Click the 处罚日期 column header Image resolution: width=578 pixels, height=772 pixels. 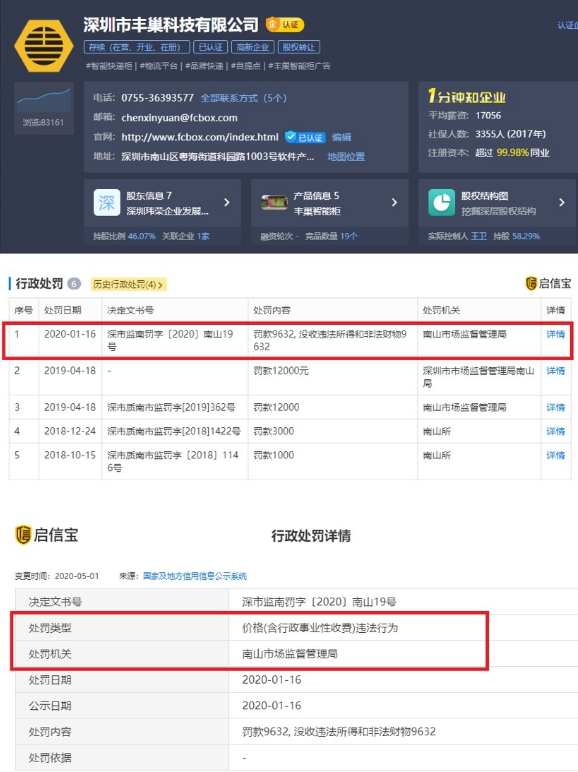(x=63, y=310)
